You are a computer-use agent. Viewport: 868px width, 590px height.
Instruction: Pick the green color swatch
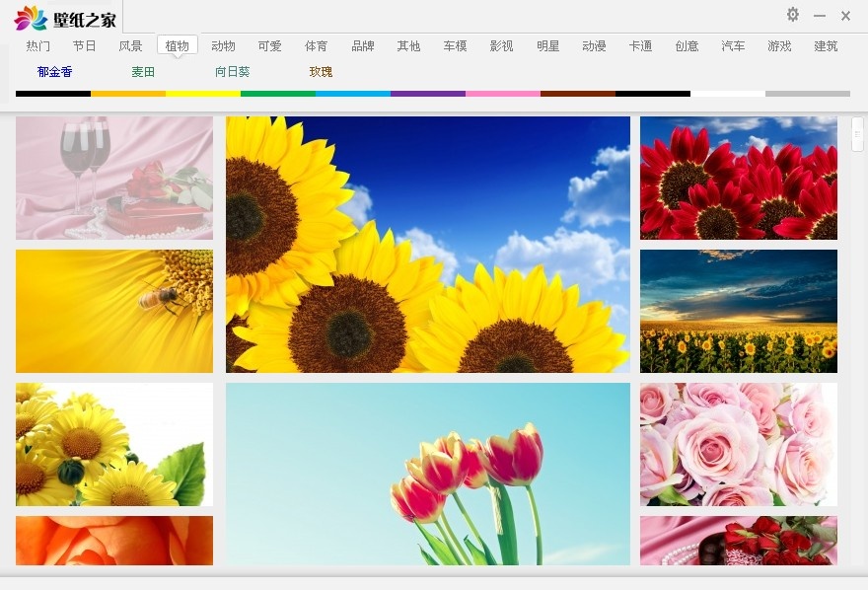278,94
